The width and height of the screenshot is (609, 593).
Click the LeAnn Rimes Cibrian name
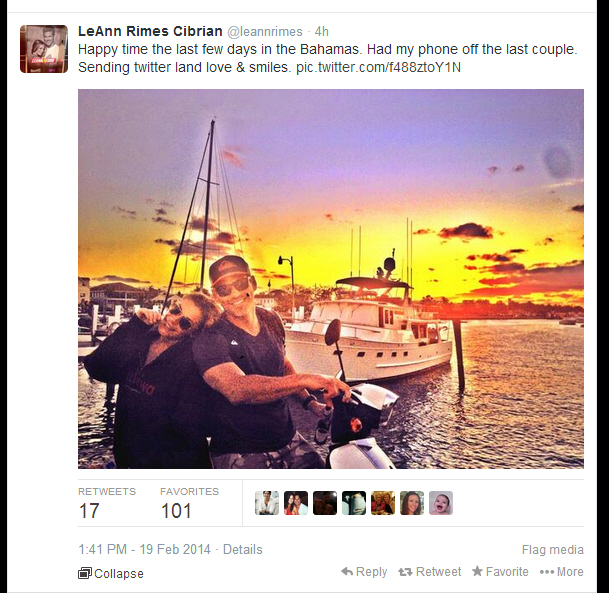[150, 31]
